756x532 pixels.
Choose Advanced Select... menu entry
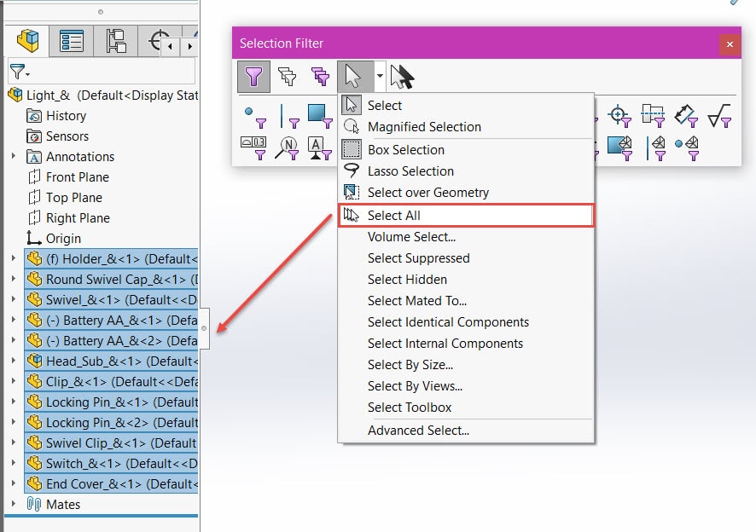pos(466,431)
